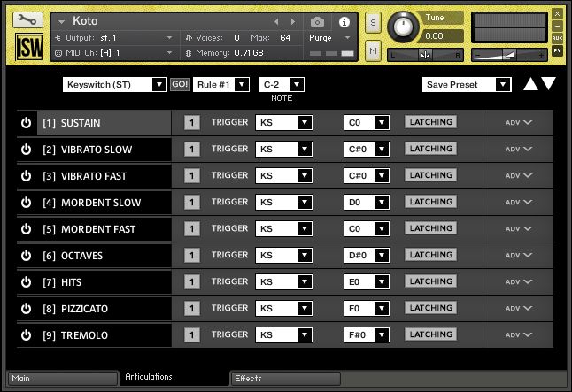
Task: Click the L-R pan slider
Action: [x=425, y=55]
